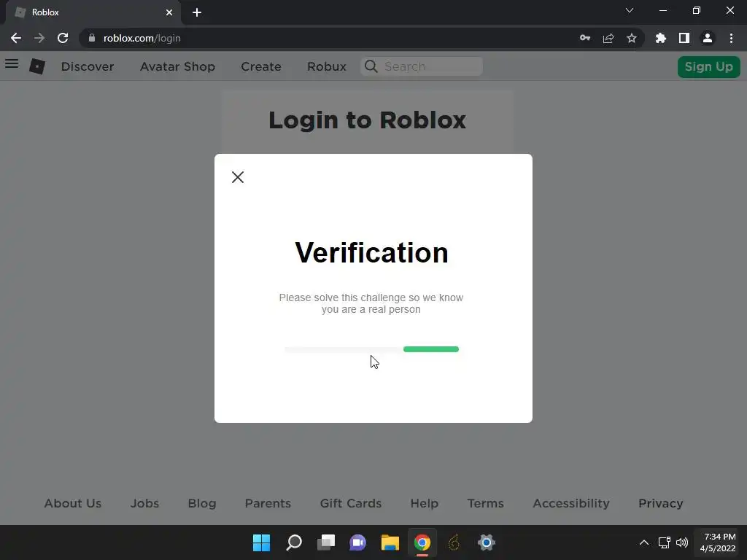Close the Roblox browser tab
The width and height of the screenshot is (747, 560).
169,12
